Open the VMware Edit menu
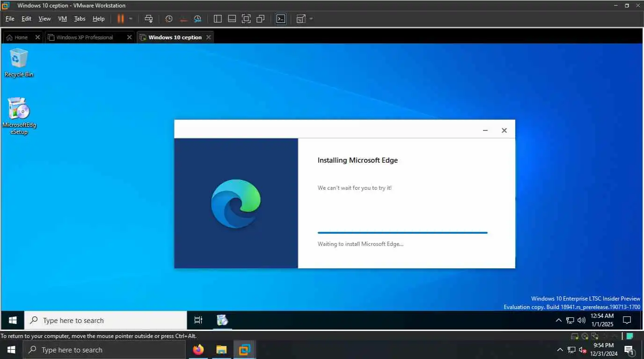This screenshot has height=359, width=644. click(x=26, y=19)
